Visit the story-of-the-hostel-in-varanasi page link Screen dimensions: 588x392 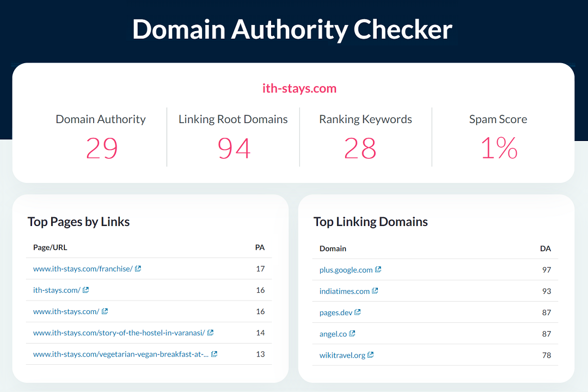point(119,333)
